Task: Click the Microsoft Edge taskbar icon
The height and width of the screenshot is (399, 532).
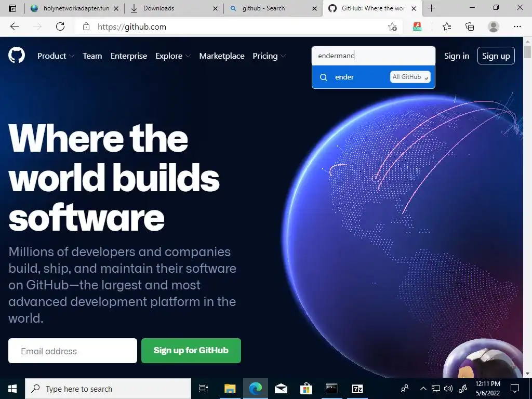Action: [x=256, y=389]
